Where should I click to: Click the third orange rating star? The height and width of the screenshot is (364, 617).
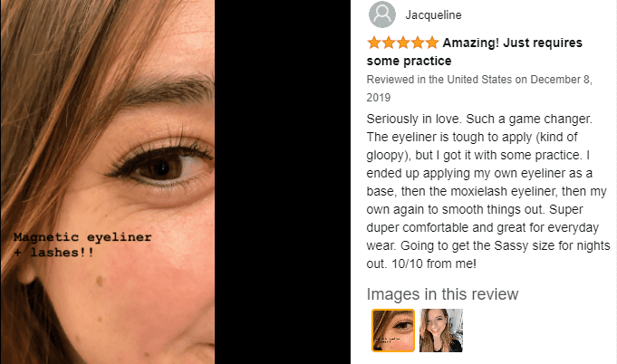point(403,43)
